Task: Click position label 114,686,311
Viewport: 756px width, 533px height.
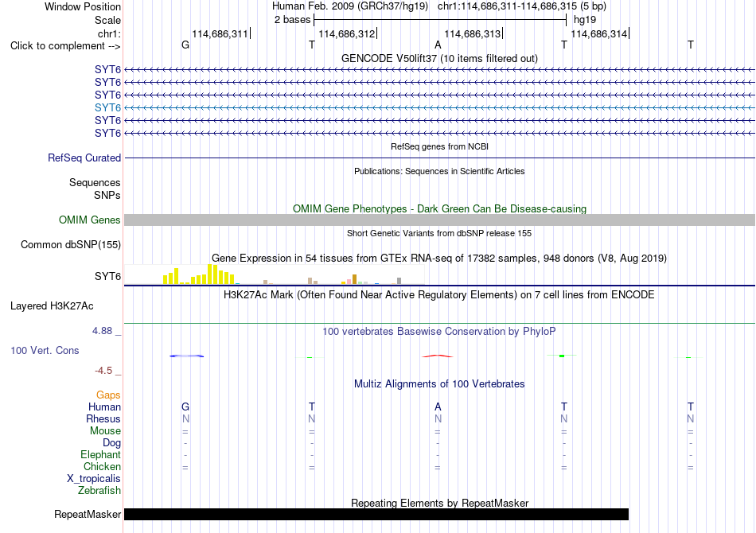Action: (220, 33)
